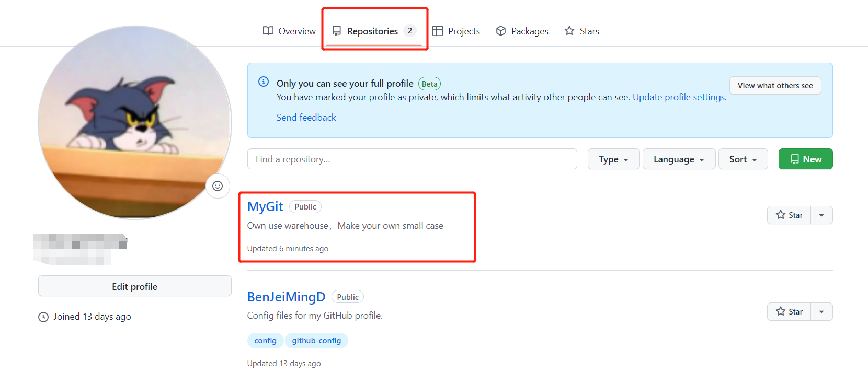
Task: Click the MyGit description 'Own use warehouse' text
Action: pos(345,226)
